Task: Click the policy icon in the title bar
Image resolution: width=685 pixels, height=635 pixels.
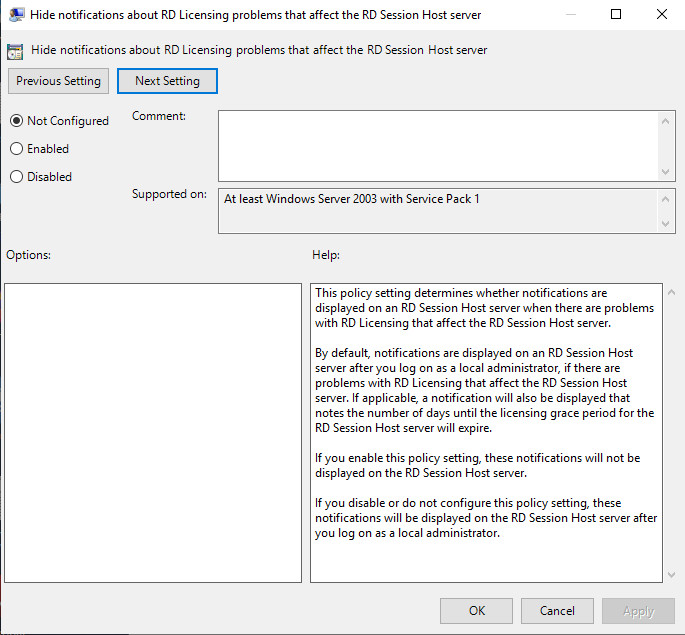Action: coord(17,15)
